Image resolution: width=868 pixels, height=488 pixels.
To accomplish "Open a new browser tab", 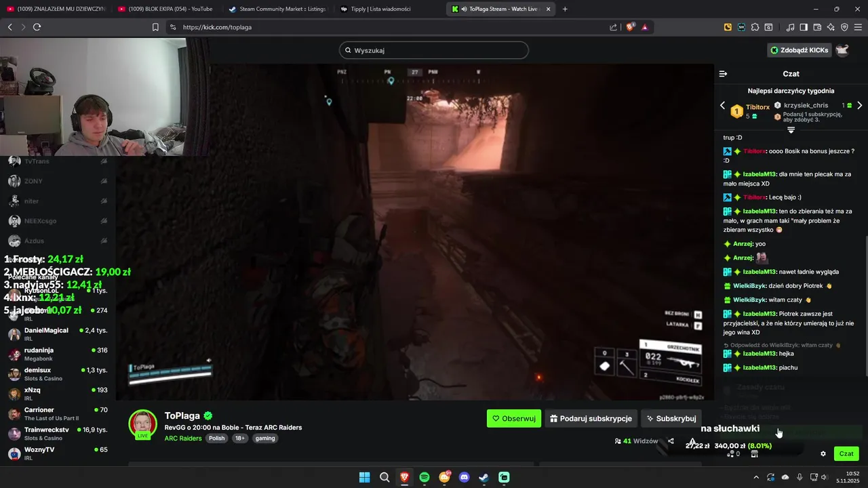I will coord(565,9).
